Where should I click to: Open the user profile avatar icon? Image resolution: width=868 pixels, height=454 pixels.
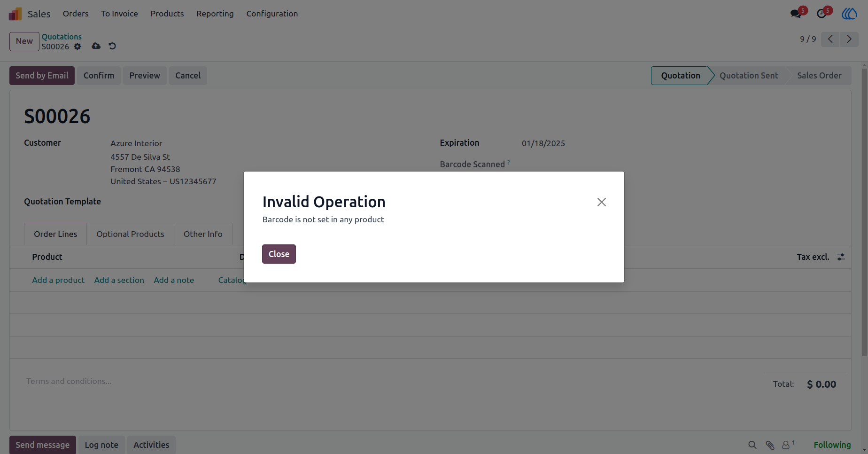tap(849, 14)
